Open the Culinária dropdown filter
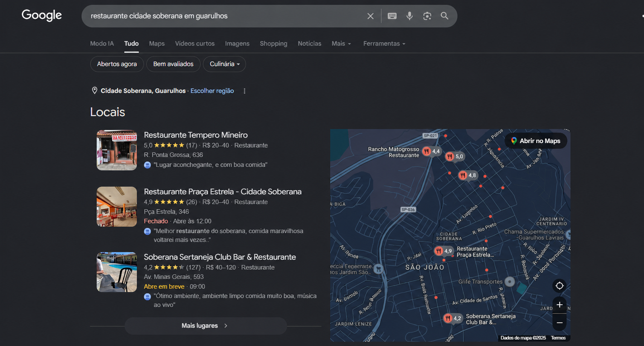Viewport: 644px width, 346px height. tap(224, 64)
